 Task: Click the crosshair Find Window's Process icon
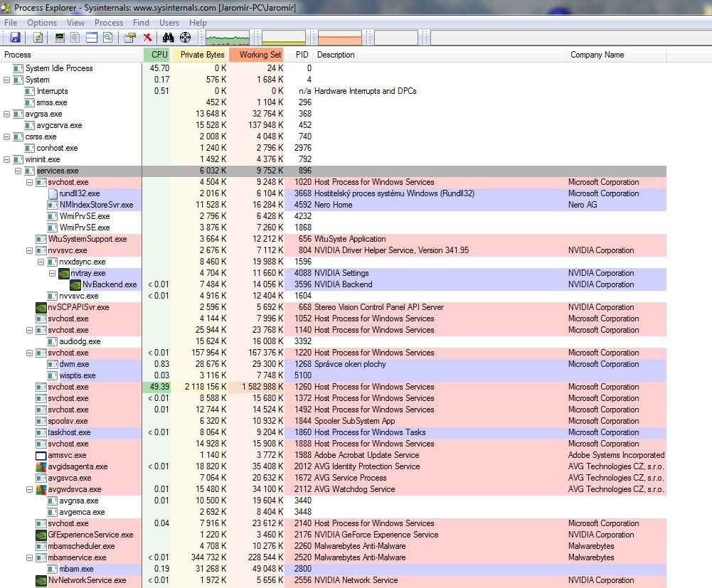click(185, 38)
